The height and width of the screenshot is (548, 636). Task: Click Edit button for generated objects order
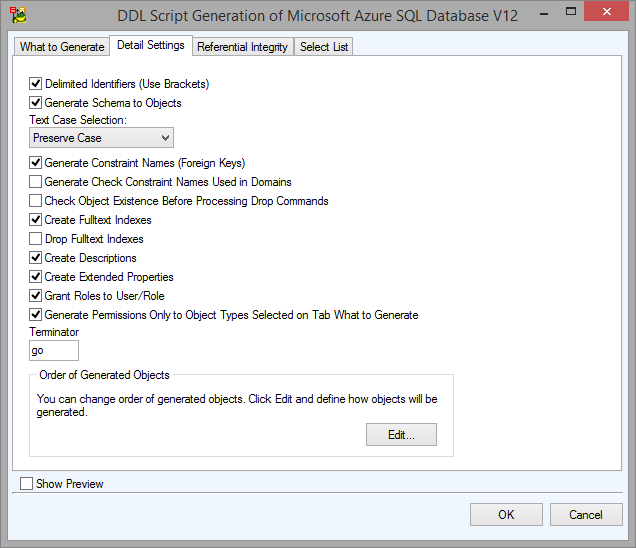[400, 435]
